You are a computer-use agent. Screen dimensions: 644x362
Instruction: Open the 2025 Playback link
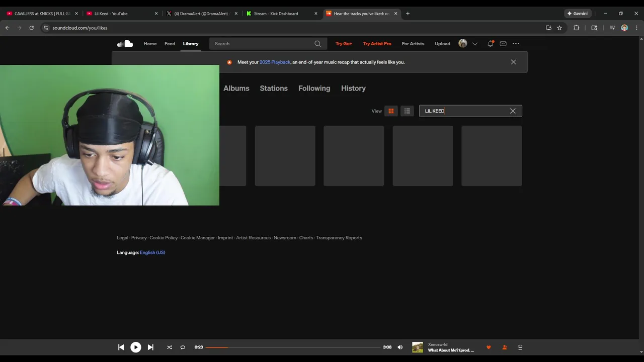click(275, 62)
